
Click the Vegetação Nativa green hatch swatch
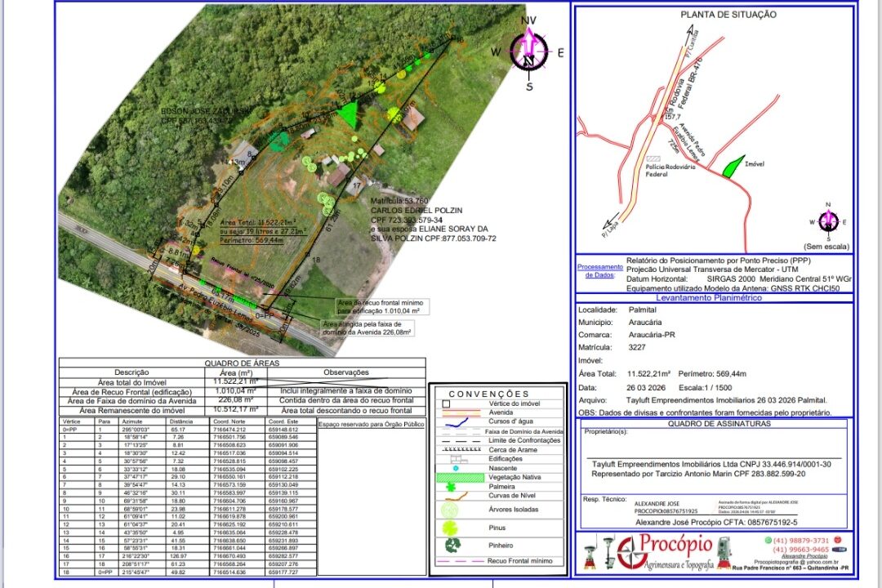tap(460, 478)
